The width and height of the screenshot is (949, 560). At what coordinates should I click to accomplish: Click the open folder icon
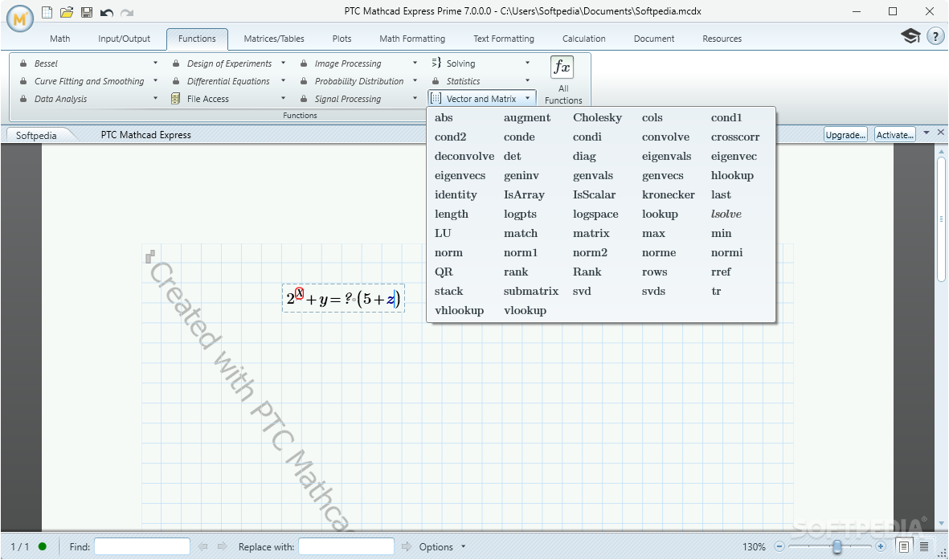tap(67, 12)
